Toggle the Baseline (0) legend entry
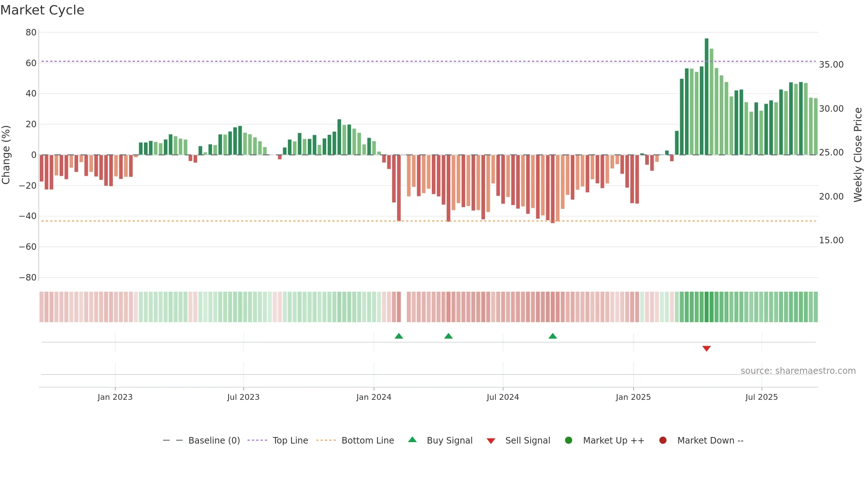 201,440
